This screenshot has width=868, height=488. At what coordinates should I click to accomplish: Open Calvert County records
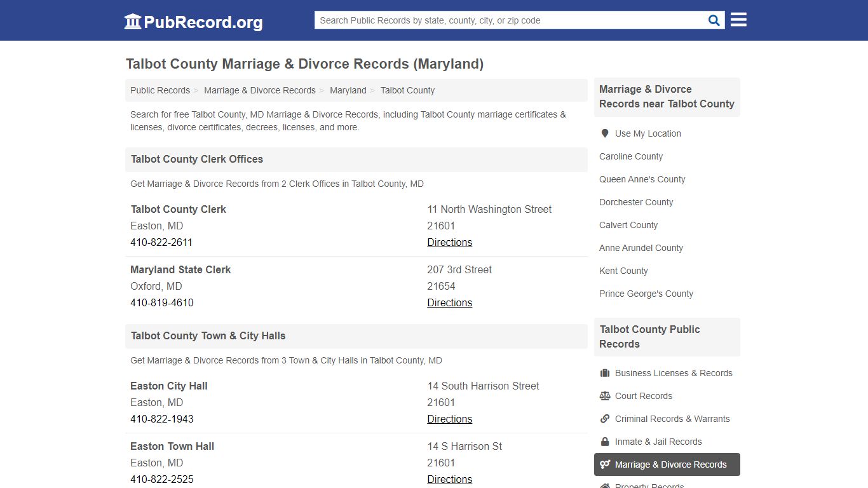[628, 225]
